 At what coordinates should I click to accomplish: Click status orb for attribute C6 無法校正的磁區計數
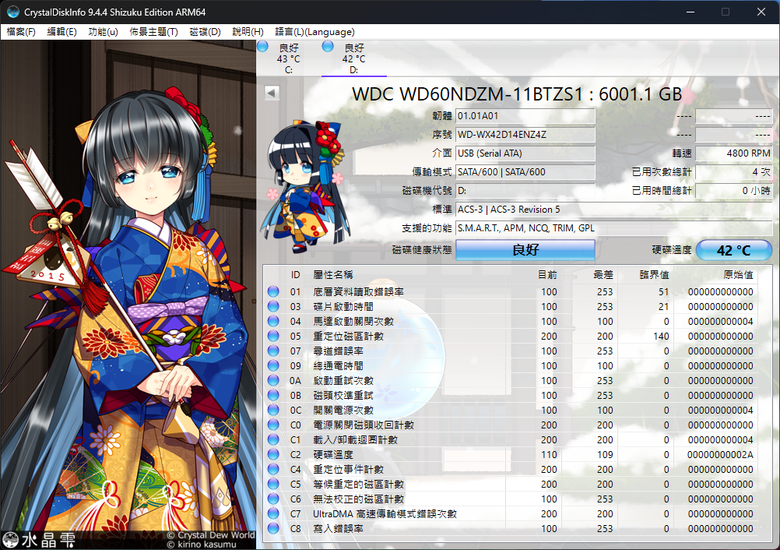[273, 499]
